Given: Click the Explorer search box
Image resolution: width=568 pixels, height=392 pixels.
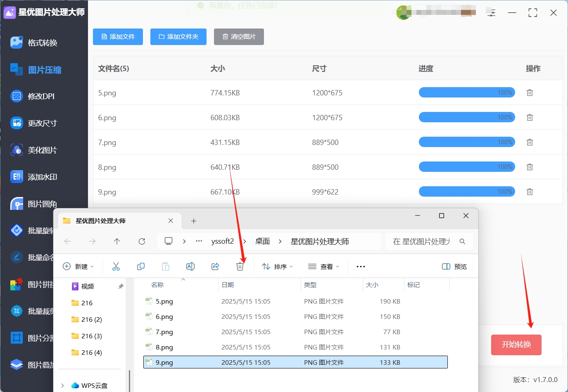Looking at the screenshot, I should click(429, 241).
